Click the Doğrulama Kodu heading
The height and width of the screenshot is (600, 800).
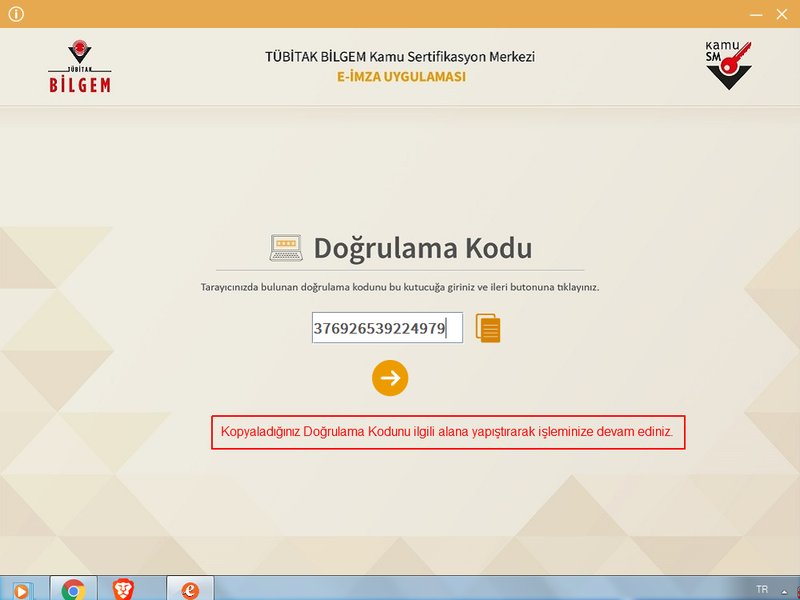pos(422,248)
